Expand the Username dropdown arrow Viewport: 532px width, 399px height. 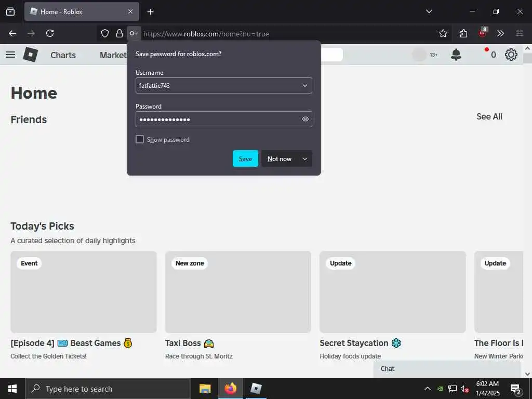pos(304,86)
